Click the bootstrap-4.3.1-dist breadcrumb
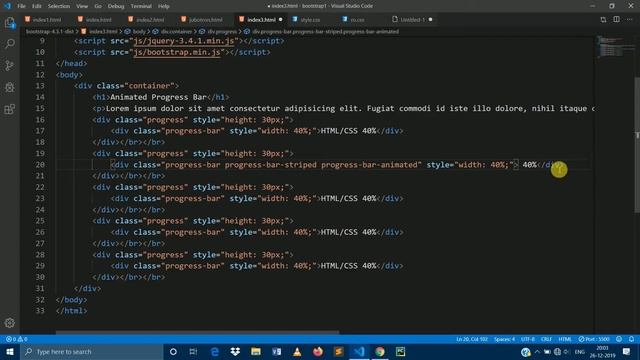640x360 pixels. click(x=50, y=31)
